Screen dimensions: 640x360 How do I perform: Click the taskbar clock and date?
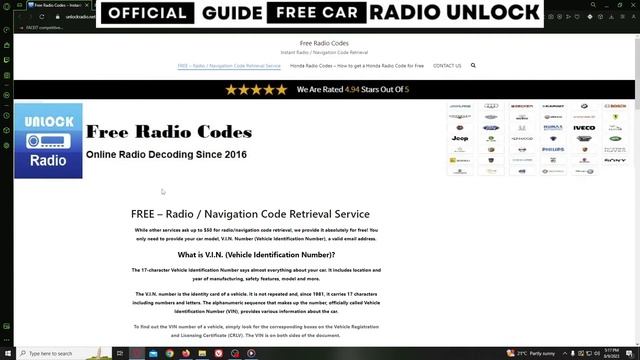611,353
